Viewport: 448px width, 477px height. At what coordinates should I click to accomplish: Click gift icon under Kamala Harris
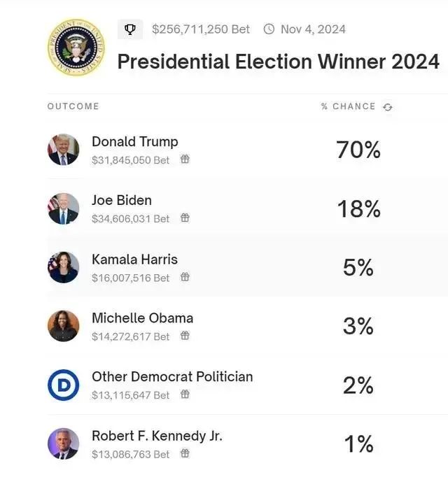coord(185,277)
